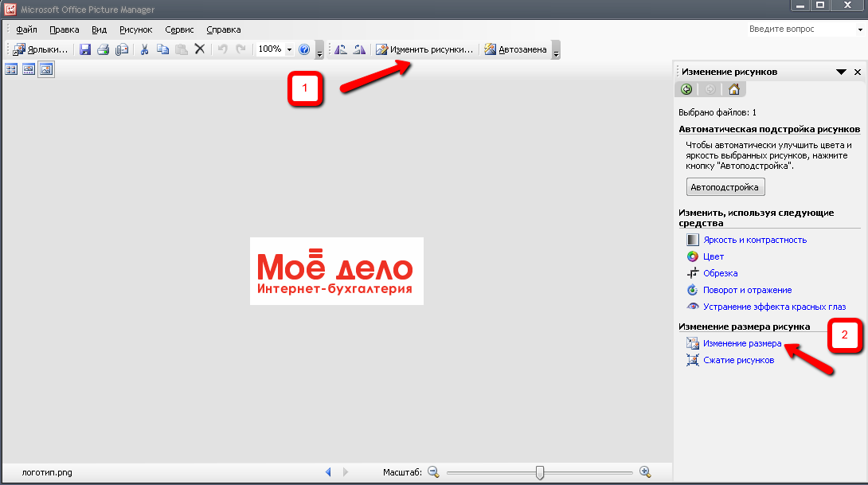868x485 pixels.
Task: Expand toolbar options after Автозамена
Action: click(x=557, y=50)
